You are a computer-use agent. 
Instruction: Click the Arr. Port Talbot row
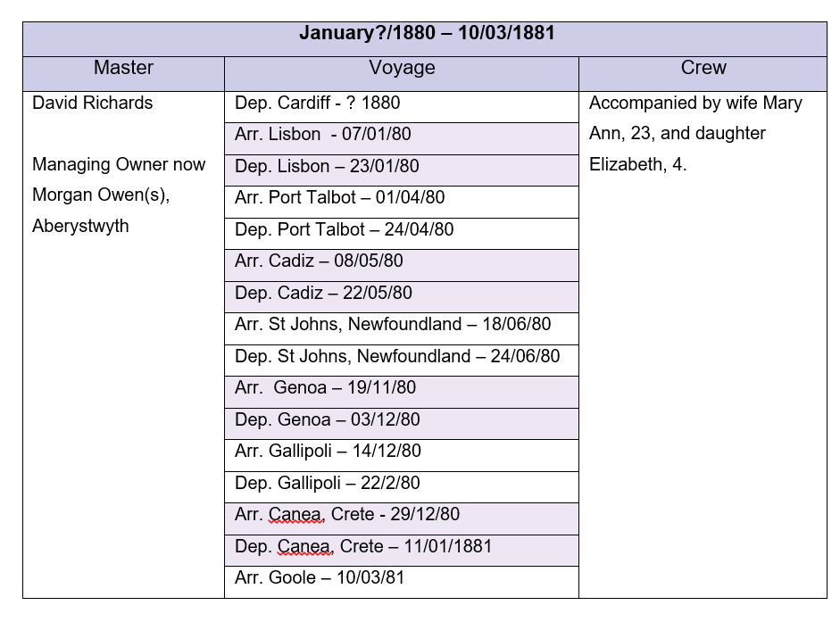tap(339, 198)
